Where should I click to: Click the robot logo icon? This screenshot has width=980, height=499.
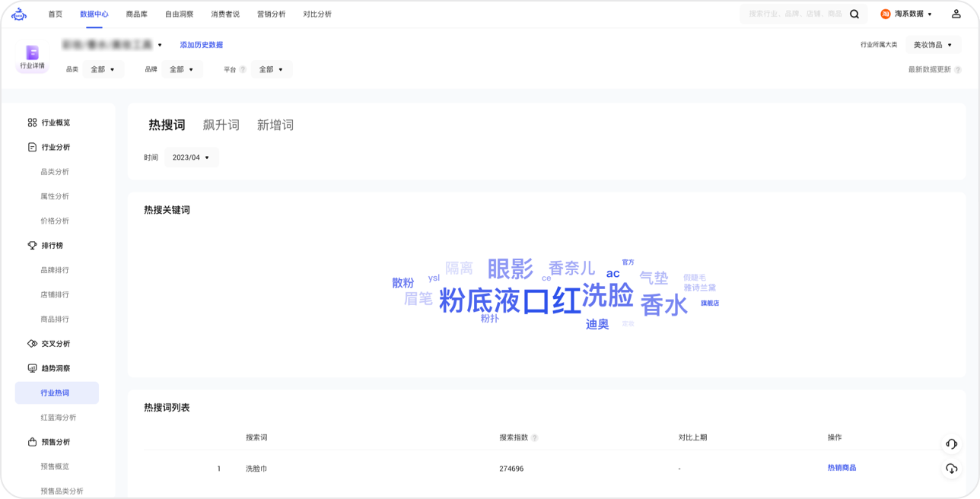tap(19, 14)
